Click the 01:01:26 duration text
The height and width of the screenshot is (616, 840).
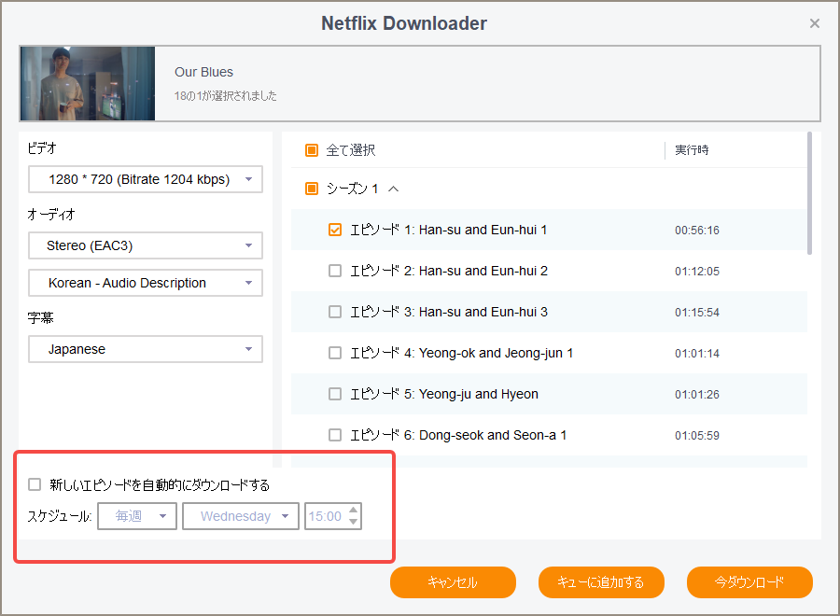[697, 395]
